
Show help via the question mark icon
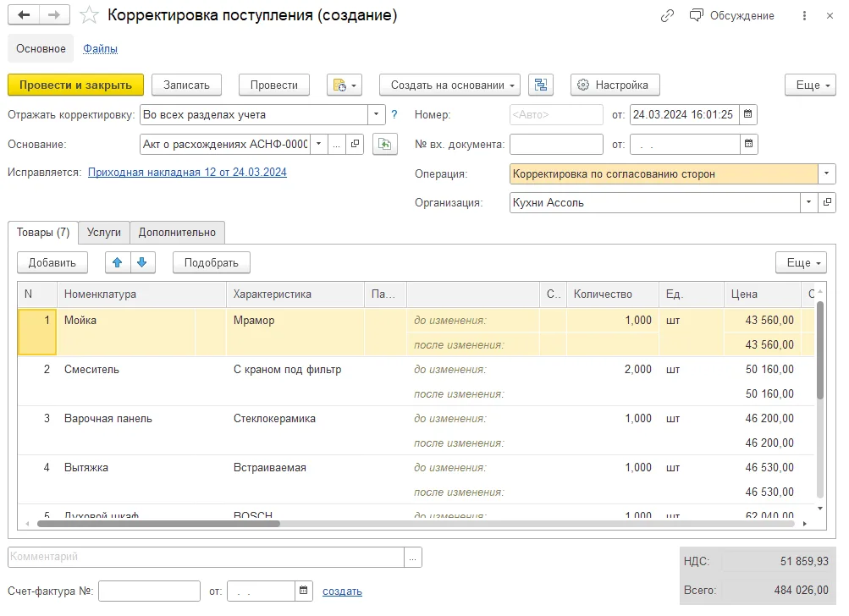[394, 114]
